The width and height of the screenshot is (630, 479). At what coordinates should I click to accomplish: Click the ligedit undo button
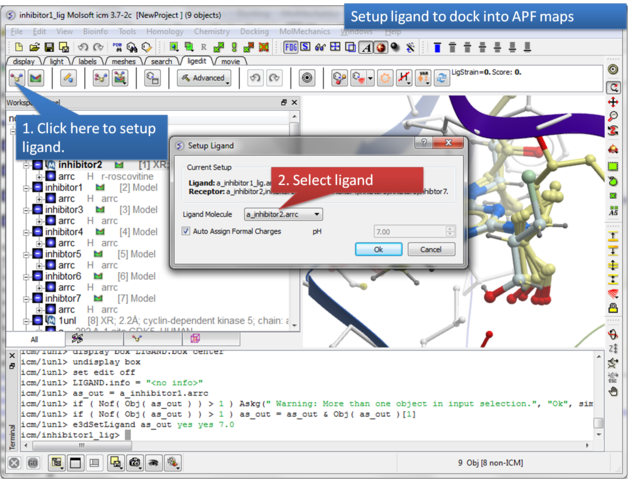click(255, 78)
